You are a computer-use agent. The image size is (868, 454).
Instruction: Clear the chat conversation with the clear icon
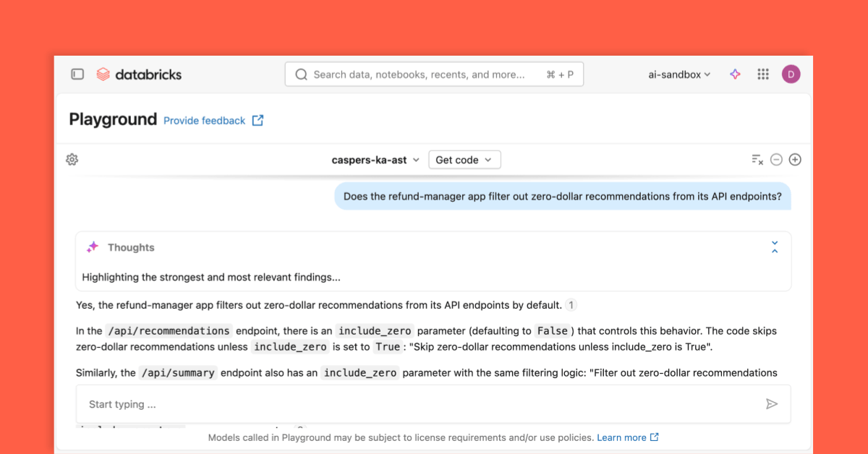757,159
